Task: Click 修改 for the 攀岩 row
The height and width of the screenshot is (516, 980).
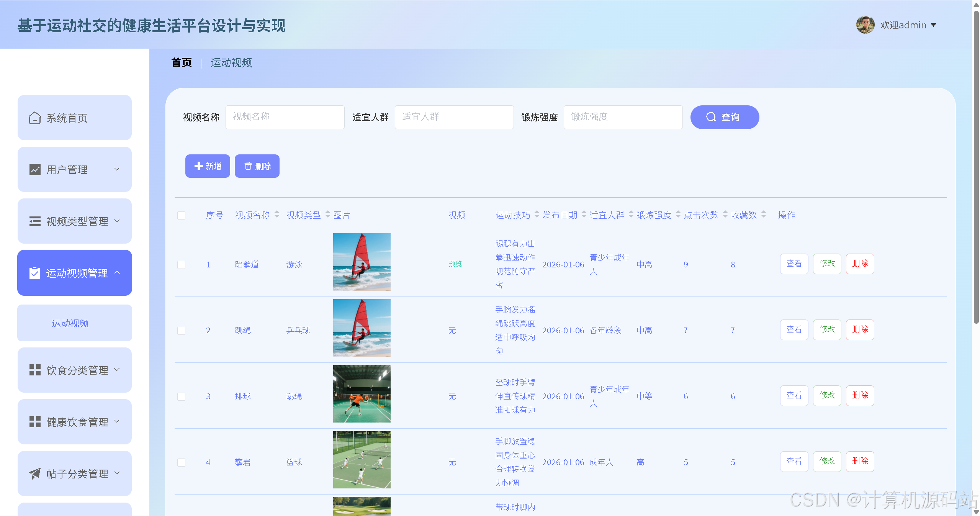Action: click(827, 461)
